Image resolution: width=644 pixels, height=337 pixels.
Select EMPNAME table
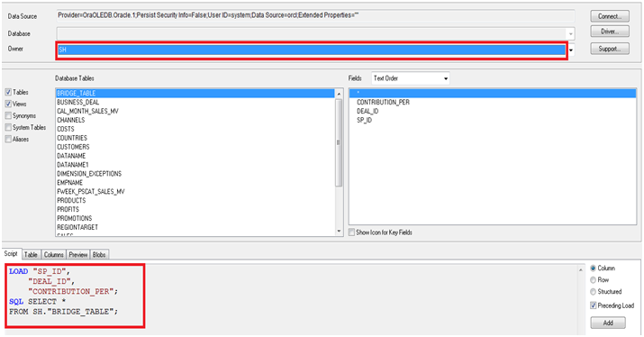tap(195, 183)
